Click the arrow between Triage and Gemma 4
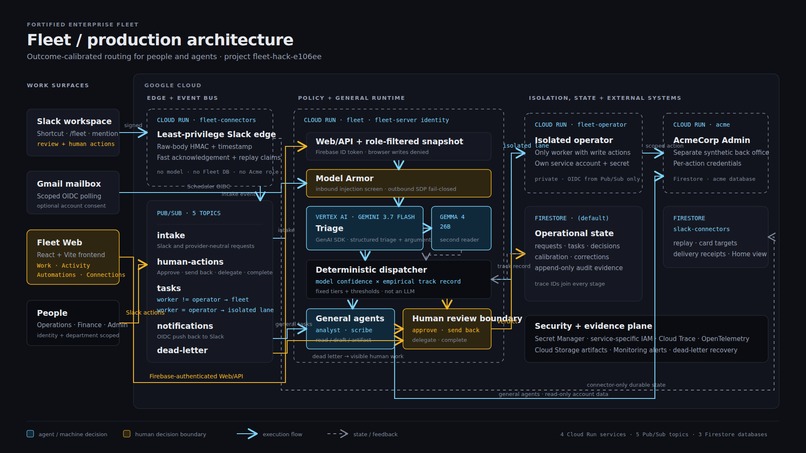The image size is (806, 453). (427, 228)
